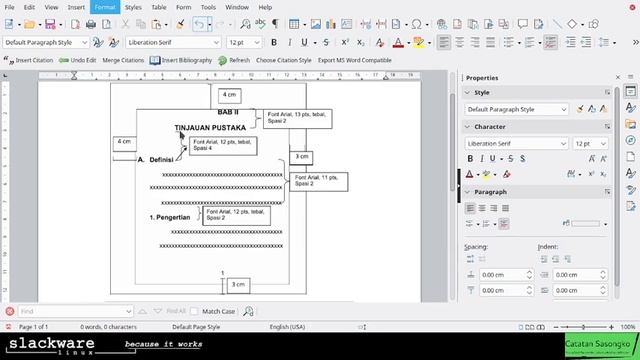Apply Subscript with the x₂ toolbar icon
The image size is (640, 360).
360,42
